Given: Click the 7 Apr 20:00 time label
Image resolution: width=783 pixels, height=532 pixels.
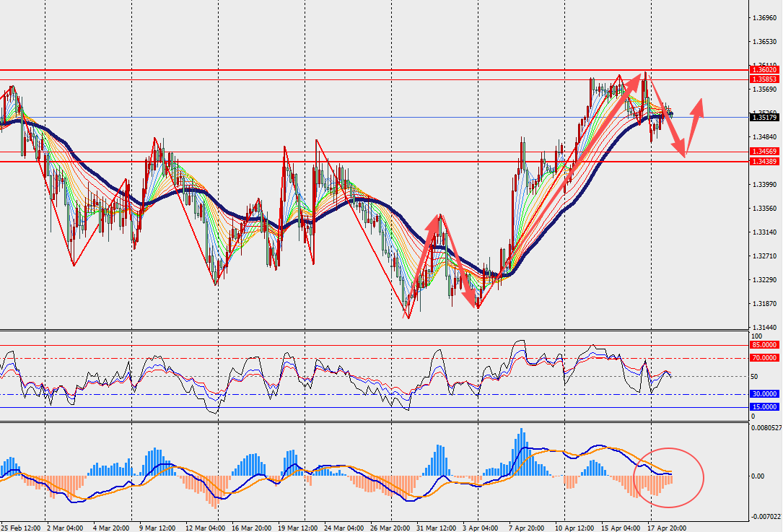Looking at the screenshot, I should [527, 527].
